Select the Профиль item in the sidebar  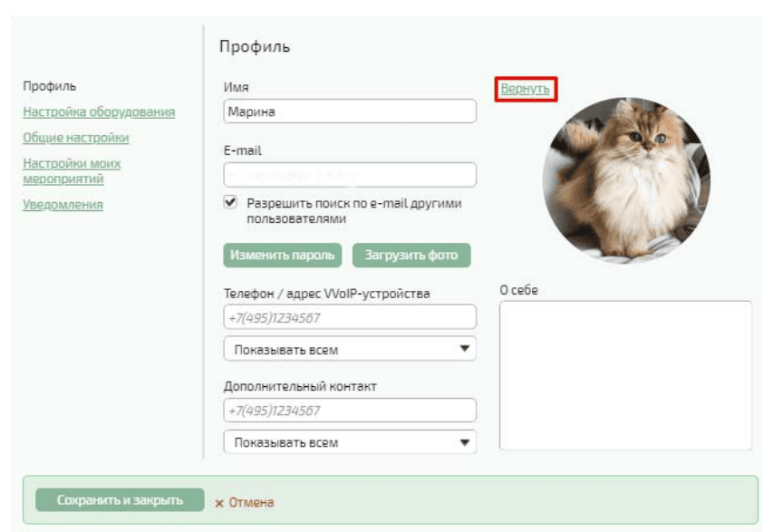point(49,86)
